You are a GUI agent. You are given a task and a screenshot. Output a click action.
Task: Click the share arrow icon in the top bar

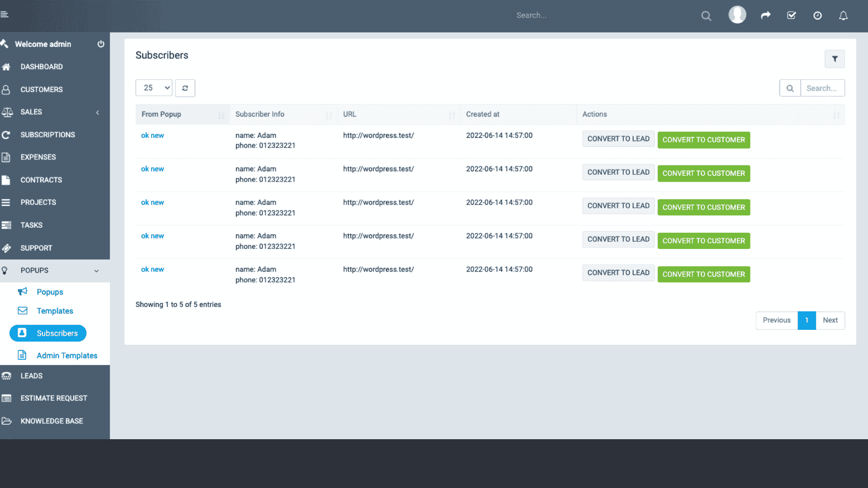pos(765,15)
